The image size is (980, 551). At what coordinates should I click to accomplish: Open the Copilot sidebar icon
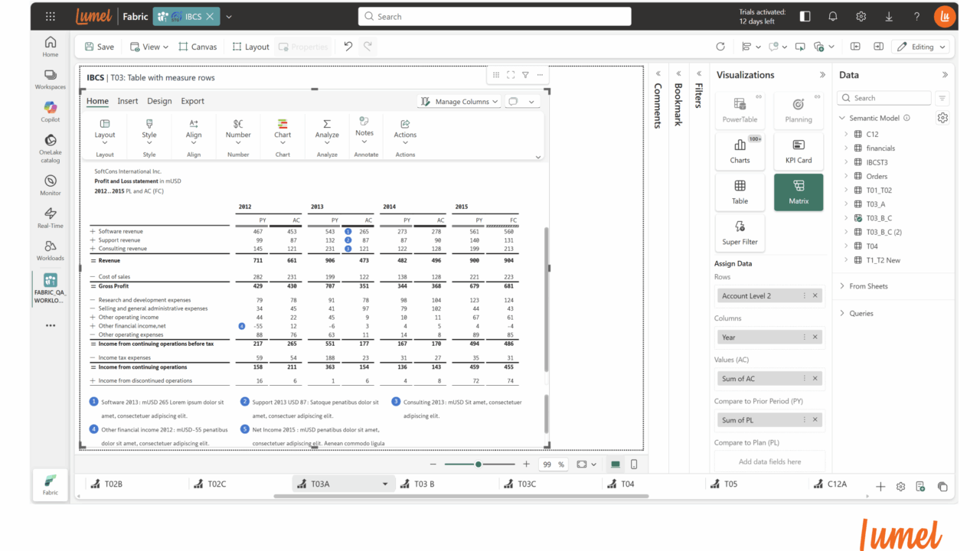(x=50, y=107)
